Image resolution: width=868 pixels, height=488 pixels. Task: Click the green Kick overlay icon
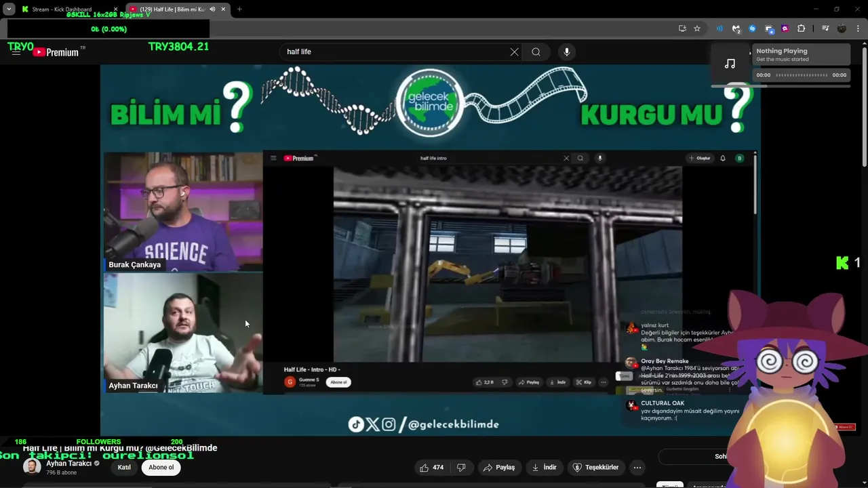(842, 263)
